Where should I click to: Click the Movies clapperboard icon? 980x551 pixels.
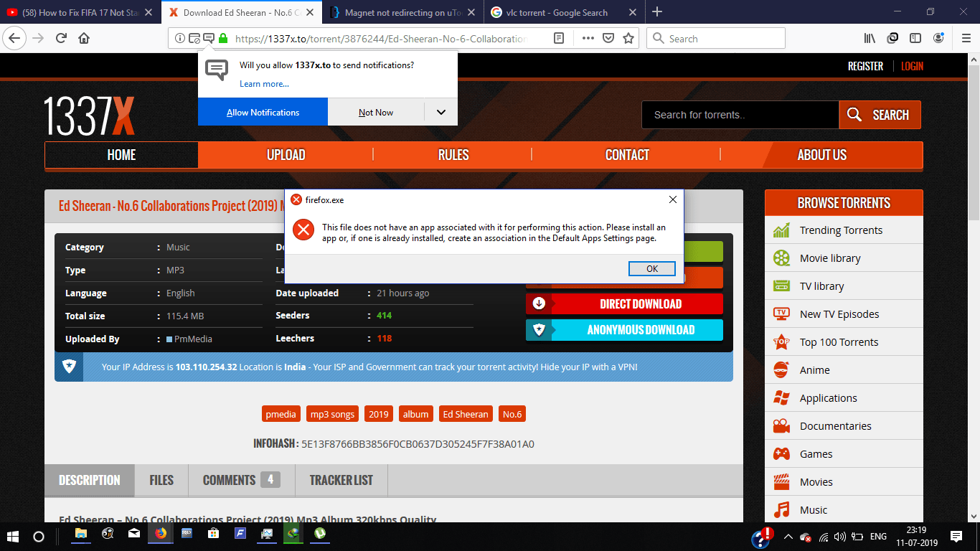pyautogui.click(x=781, y=482)
